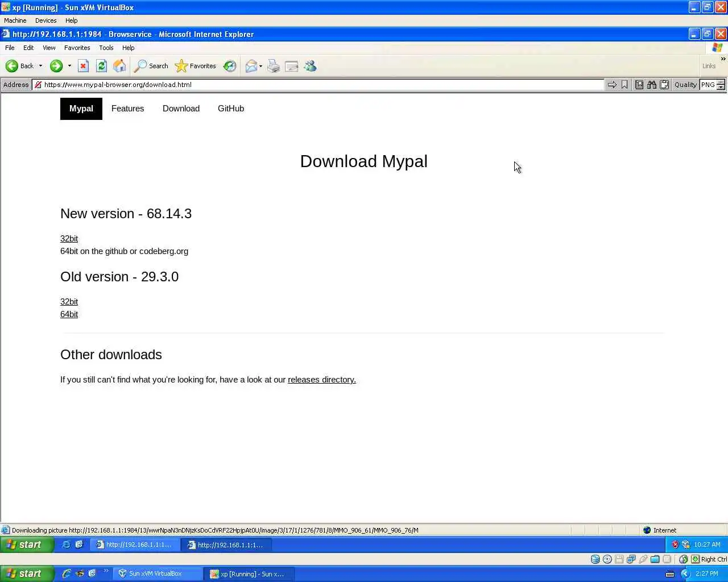The image size is (728, 582).
Task: Click the Go arrow next to the address bar
Action: pos(612,85)
